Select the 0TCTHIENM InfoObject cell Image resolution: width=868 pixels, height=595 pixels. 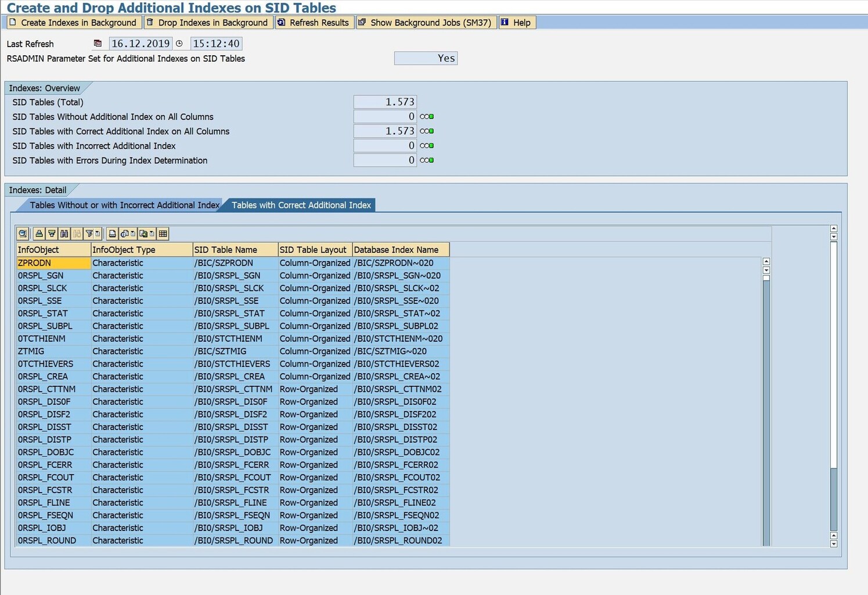tap(53, 339)
